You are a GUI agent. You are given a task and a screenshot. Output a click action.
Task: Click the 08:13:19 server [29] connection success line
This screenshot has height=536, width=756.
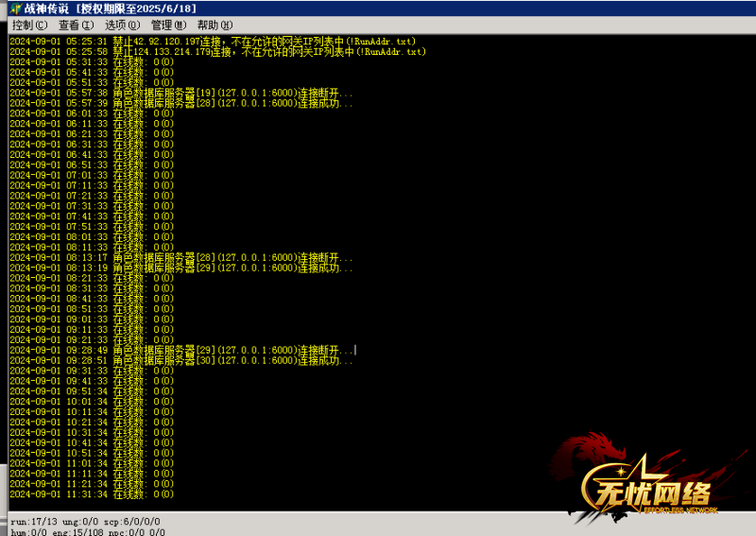click(181, 268)
